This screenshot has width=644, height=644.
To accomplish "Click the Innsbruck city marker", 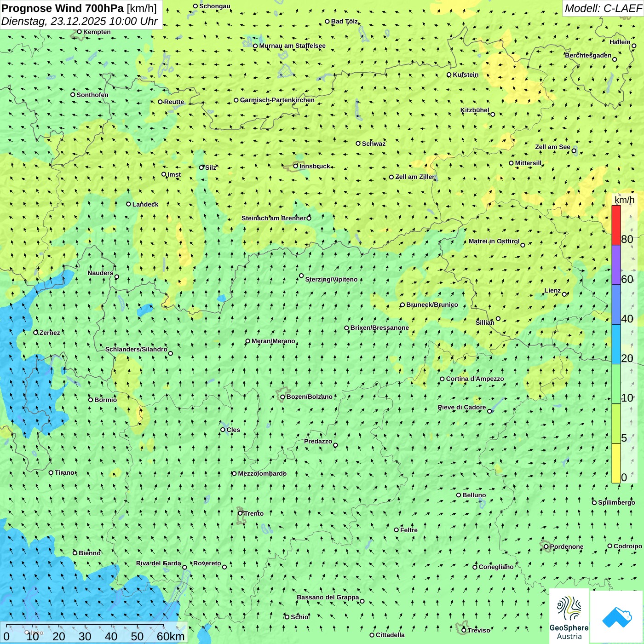I will [296, 166].
